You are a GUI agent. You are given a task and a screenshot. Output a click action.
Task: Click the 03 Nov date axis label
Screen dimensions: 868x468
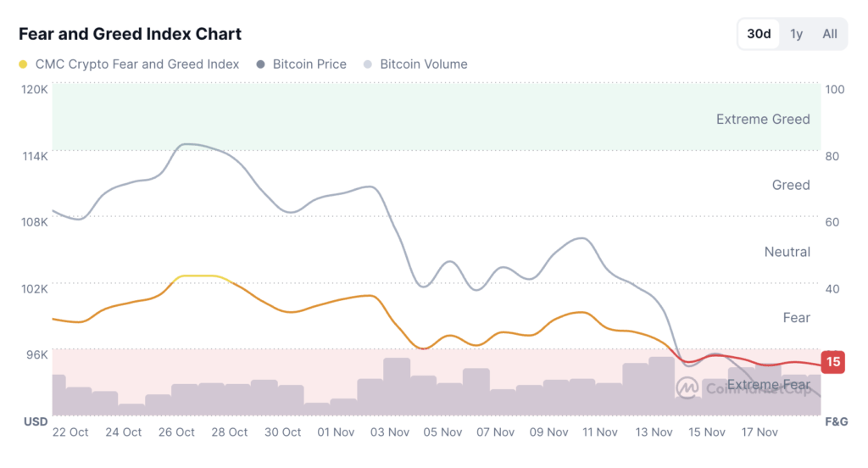coord(388,432)
